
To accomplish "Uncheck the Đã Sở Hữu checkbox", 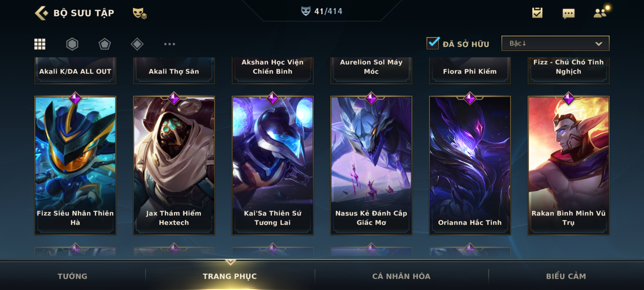I will (433, 43).
